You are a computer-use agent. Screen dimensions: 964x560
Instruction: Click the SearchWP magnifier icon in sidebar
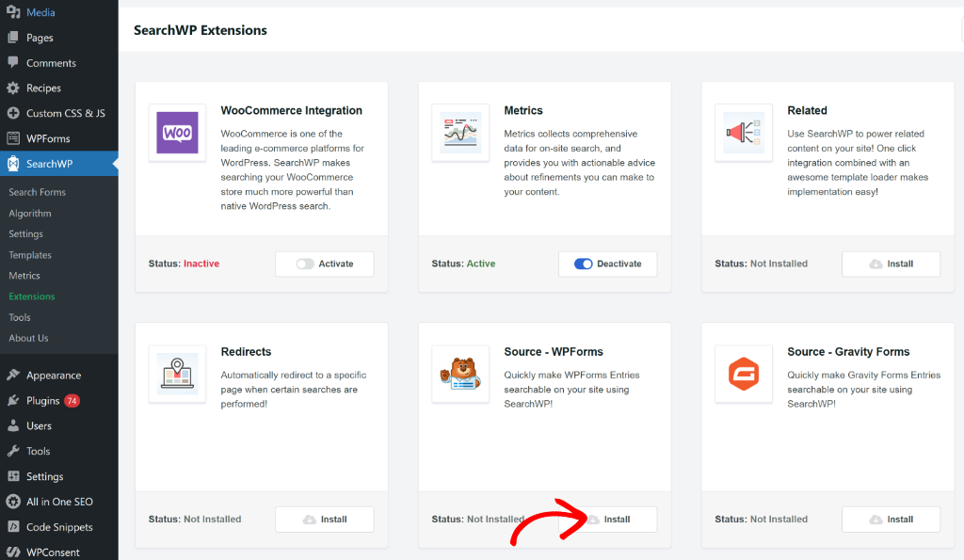(11, 162)
